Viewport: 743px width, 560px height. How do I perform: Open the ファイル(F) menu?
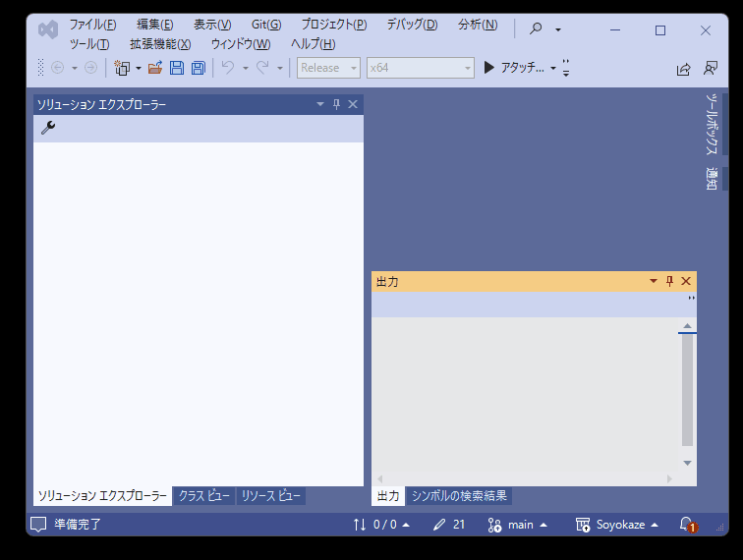pyautogui.click(x=92, y=25)
